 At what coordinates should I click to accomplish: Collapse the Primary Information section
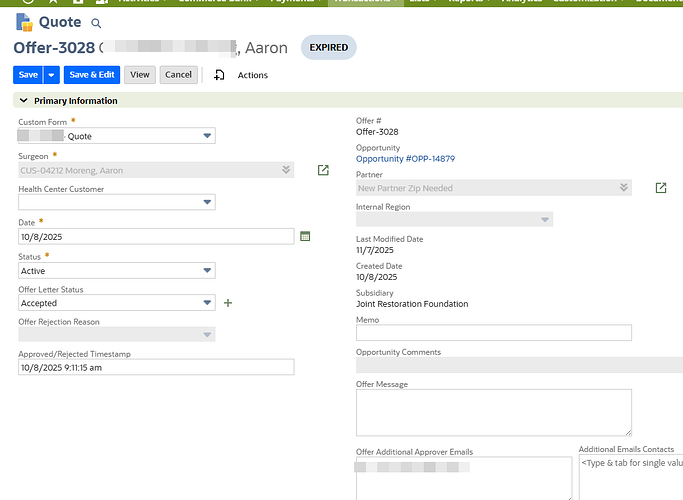pos(22,101)
